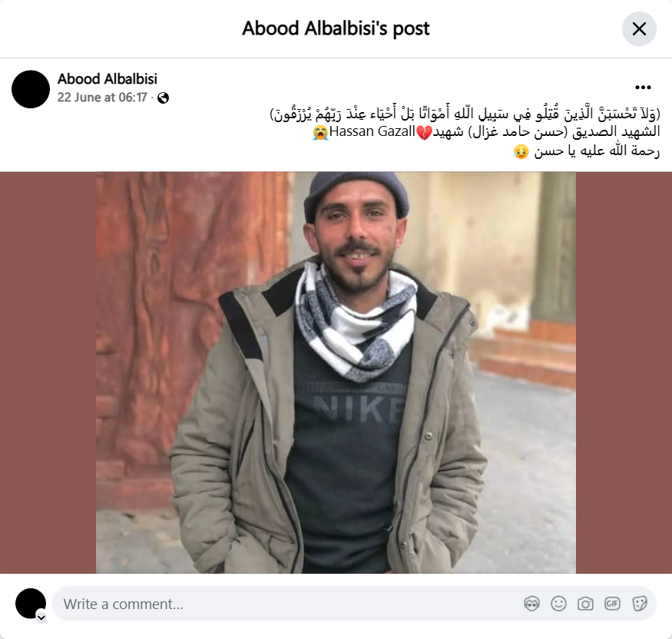Click the public audience globe icon

[x=164, y=98]
